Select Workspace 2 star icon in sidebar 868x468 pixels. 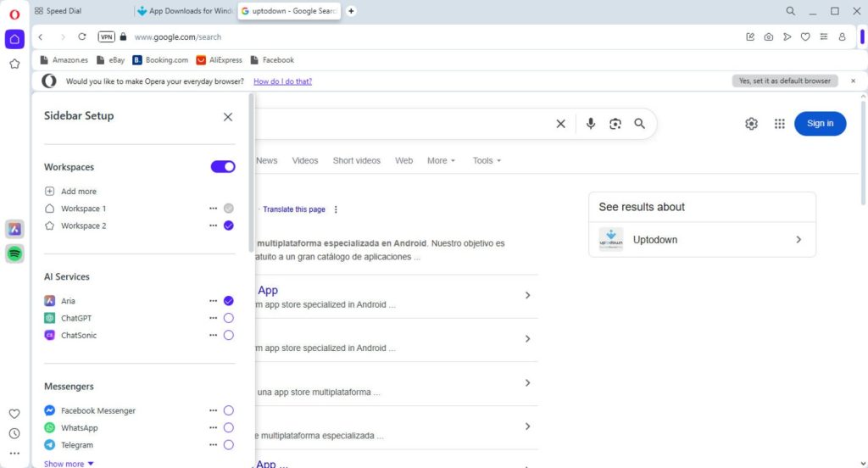coord(14,64)
